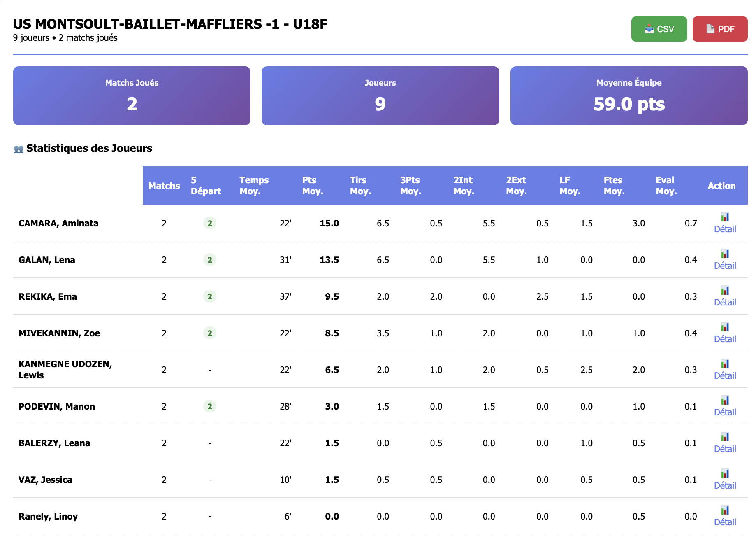This screenshot has height=536, width=756.
Task: Click the chart icon in REKIKA, Ema row
Action: (725, 290)
